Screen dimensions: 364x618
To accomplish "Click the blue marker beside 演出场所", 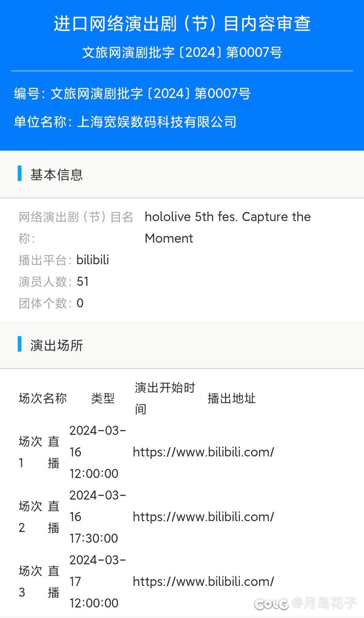I will click(x=20, y=344).
